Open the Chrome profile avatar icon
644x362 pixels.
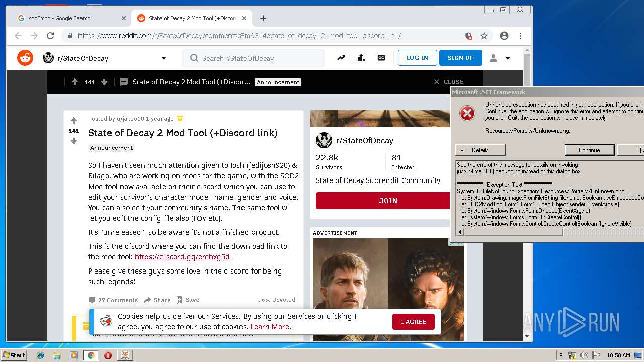[504, 36]
